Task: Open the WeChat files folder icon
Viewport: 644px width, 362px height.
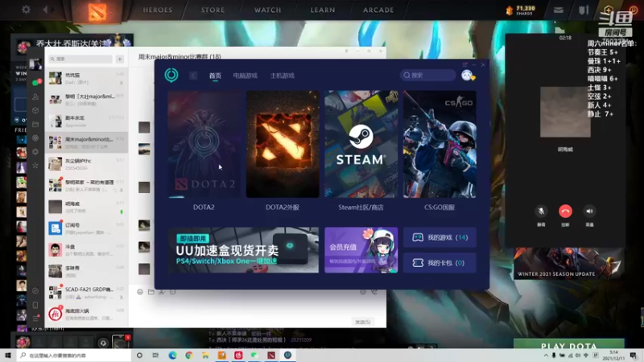Action: pos(35,125)
